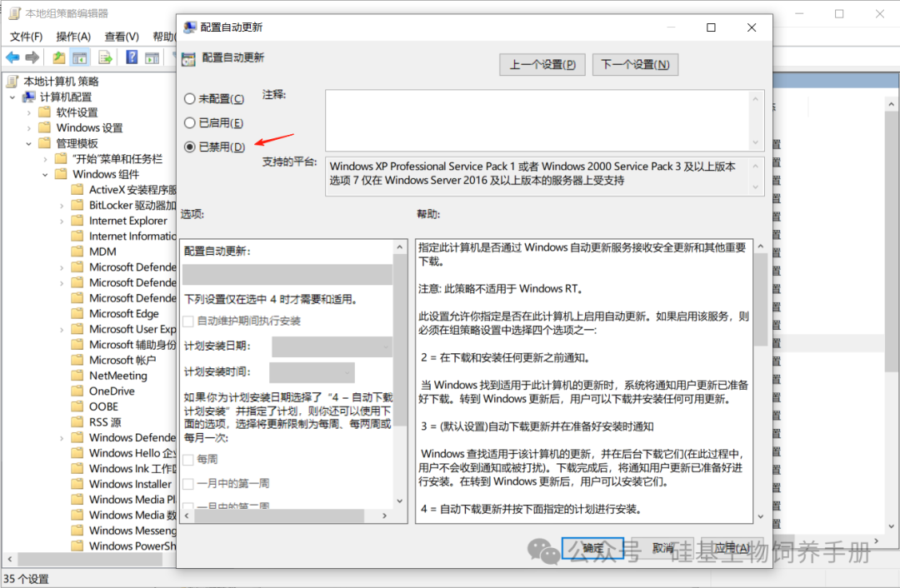
Task: Click the Microsoft 帐户 folder icon
Action: pos(77,360)
